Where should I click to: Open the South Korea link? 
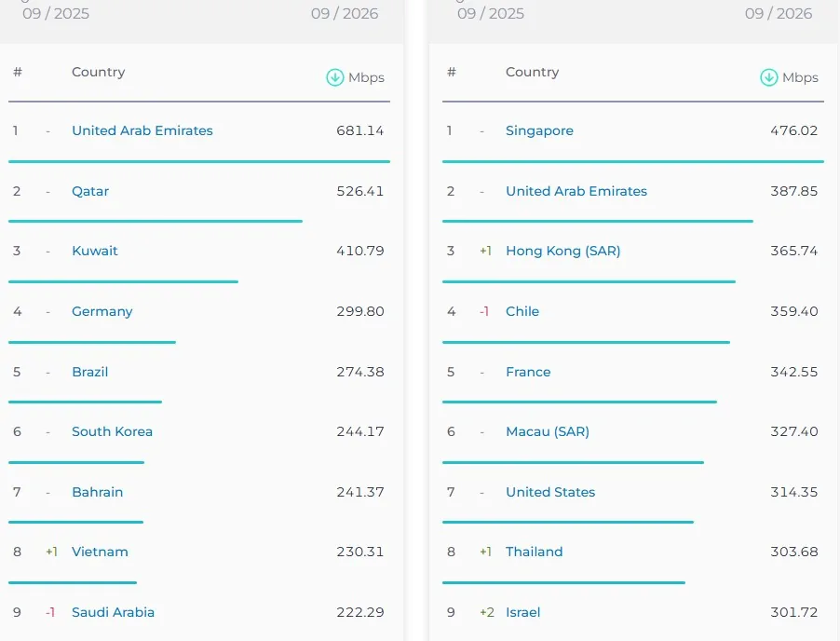pyautogui.click(x=112, y=431)
